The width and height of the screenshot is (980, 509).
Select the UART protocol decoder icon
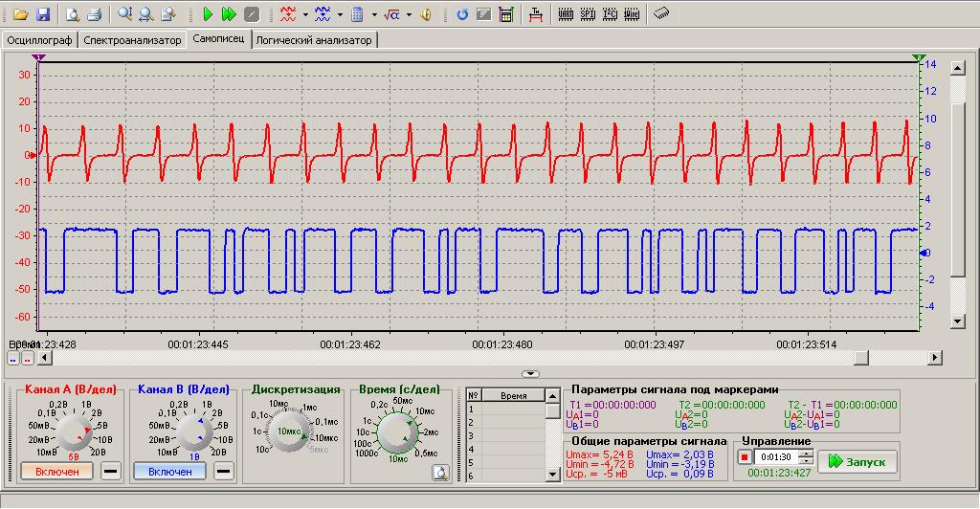click(566, 14)
